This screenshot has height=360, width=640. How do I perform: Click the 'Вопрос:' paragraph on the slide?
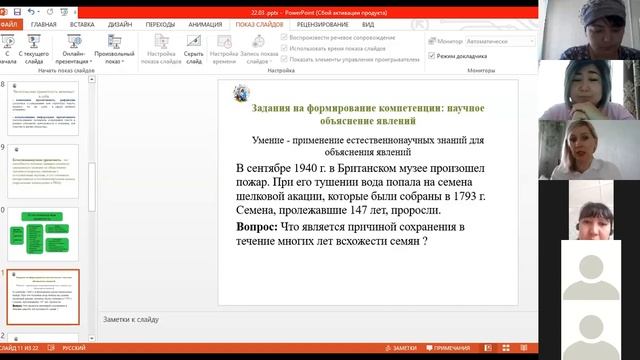click(350, 233)
